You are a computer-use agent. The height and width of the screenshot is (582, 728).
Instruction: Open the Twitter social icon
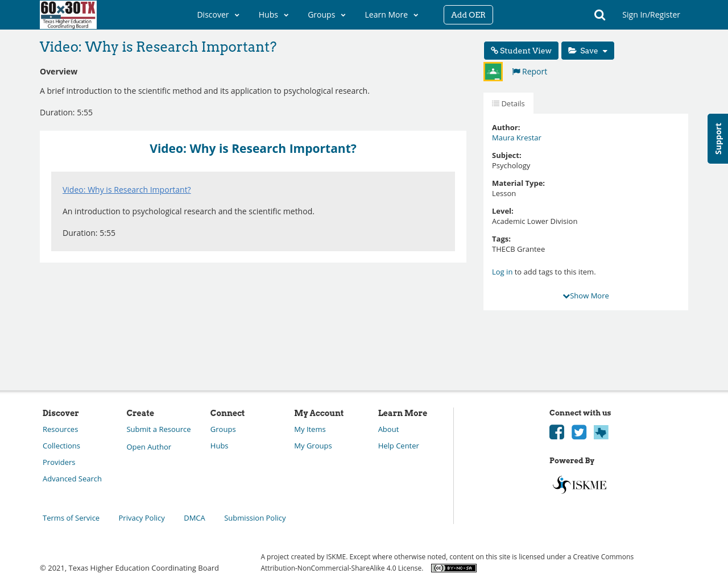(579, 432)
